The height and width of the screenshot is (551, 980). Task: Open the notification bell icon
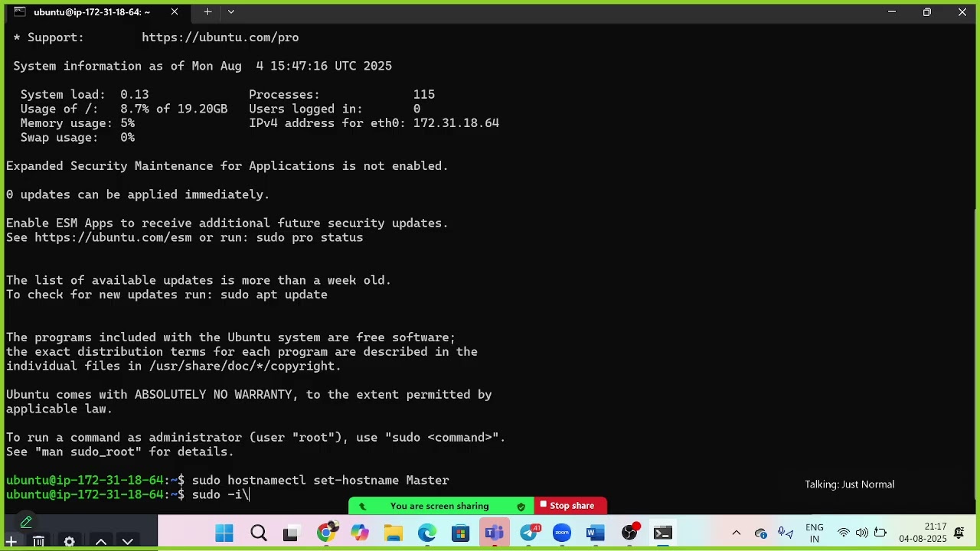pyautogui.click(x=959, y=533)
